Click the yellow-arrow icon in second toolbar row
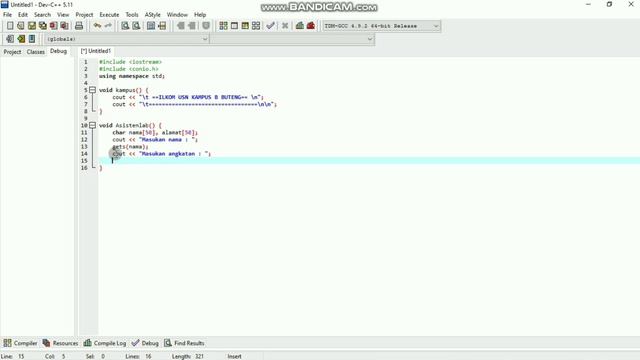The width and height of the screenshot is (640, 360). [21, 39]
